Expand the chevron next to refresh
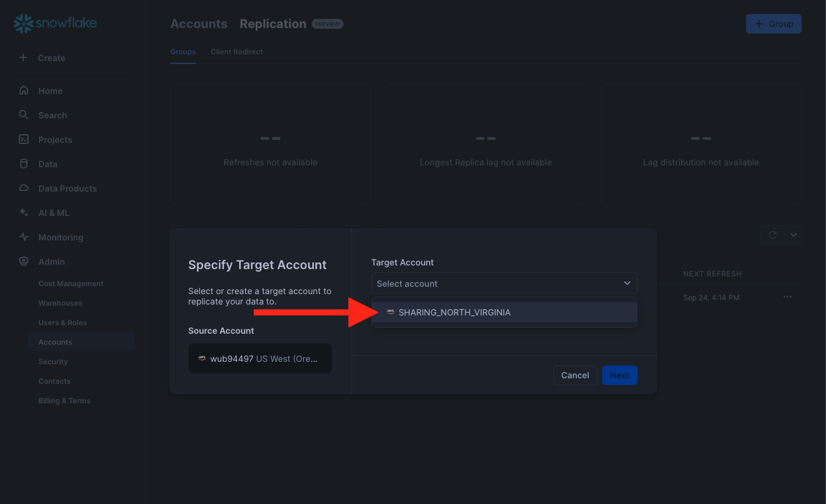Viewport: 826px width, 504px height. click(793, 235)
